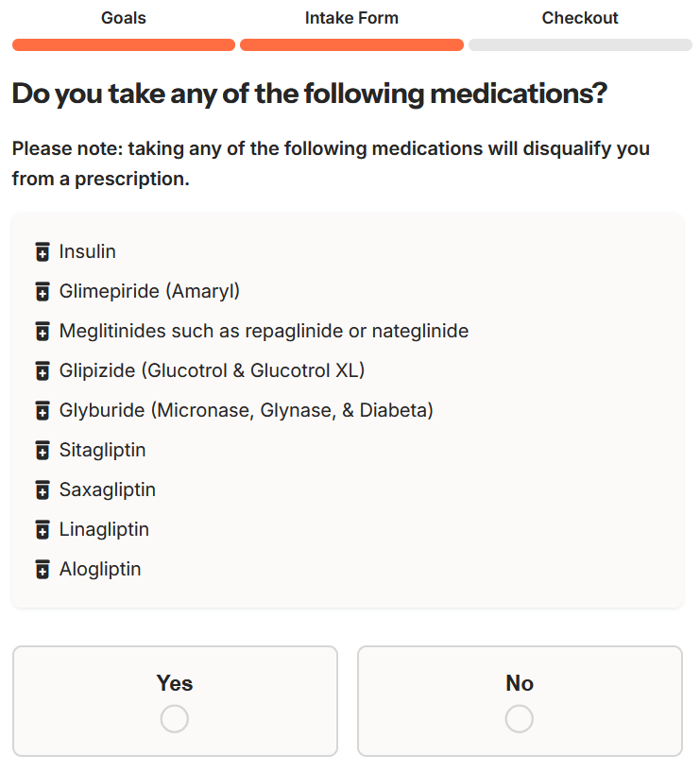Select the Yes radio button
The height and width of the screenshot is (772, 700).
tap(175, 719)
